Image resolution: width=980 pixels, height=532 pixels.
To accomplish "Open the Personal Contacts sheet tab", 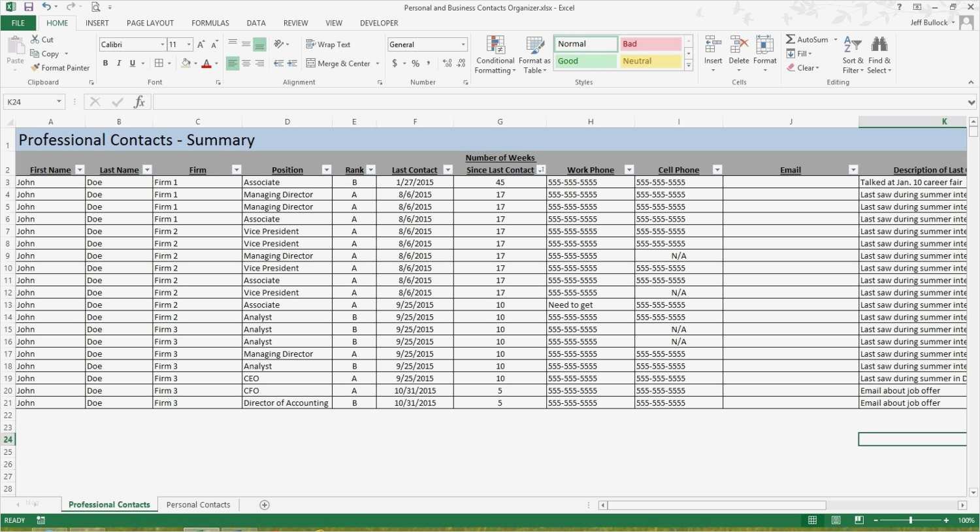I will (x=199, y=505).
